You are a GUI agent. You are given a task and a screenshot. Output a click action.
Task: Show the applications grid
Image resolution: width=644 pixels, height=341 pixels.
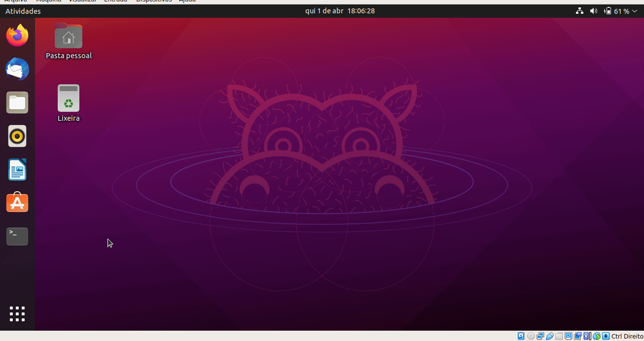point(17,313)
